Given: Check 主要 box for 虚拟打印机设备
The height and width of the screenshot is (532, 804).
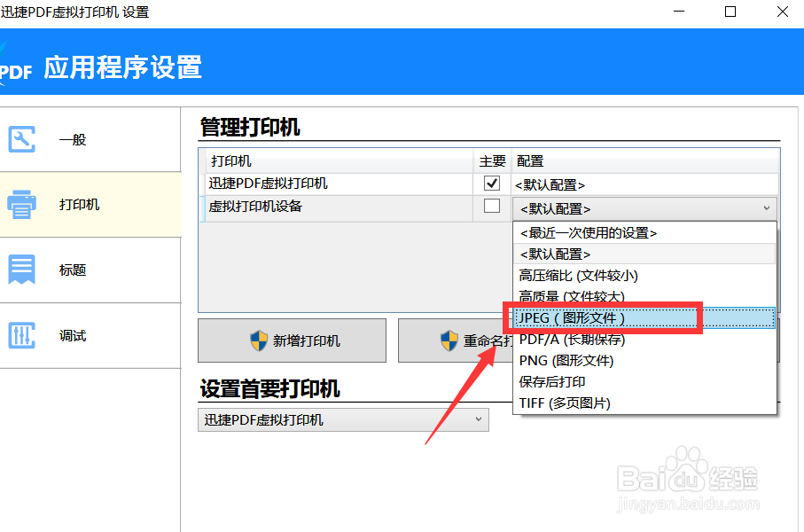Looking at the screenshot, I should click(x=492, y=206).
